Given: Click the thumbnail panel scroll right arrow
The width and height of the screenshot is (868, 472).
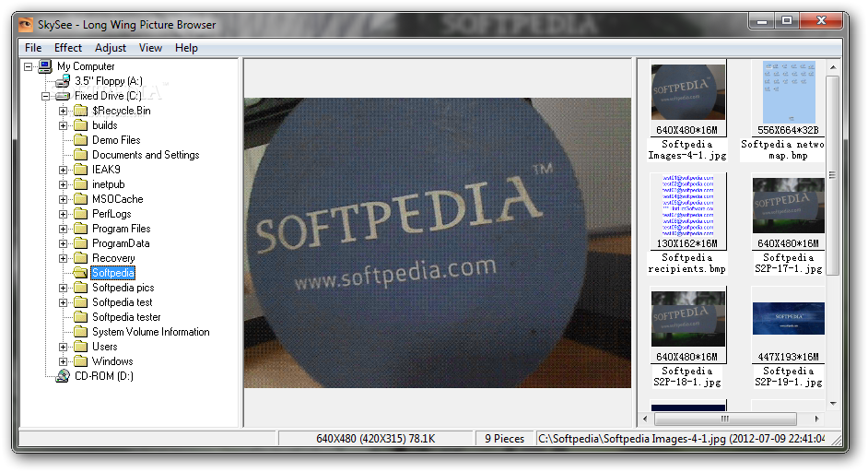Looking at the screenshot, I should [x=816, y=419].
